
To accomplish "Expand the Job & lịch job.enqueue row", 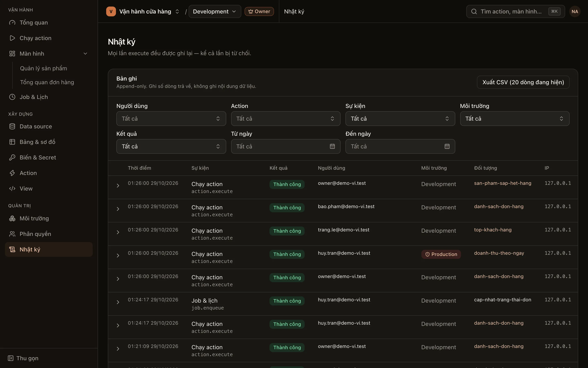I will coord(118,302).
